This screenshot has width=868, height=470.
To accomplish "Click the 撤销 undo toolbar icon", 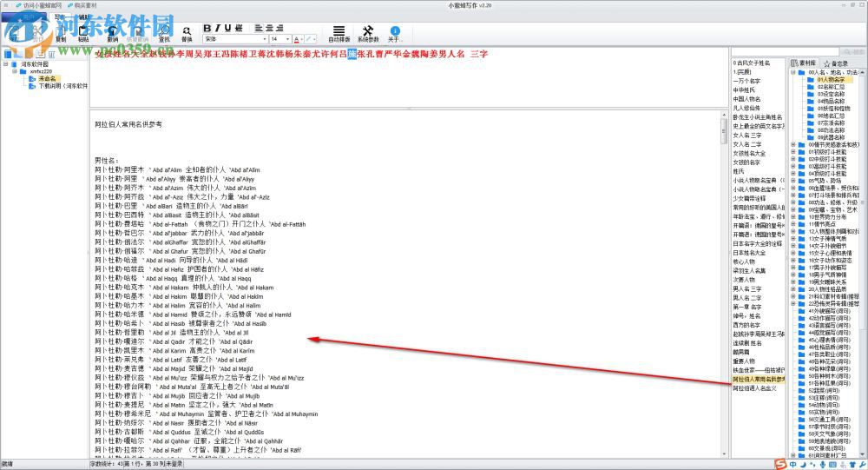I will click(112, 33).
